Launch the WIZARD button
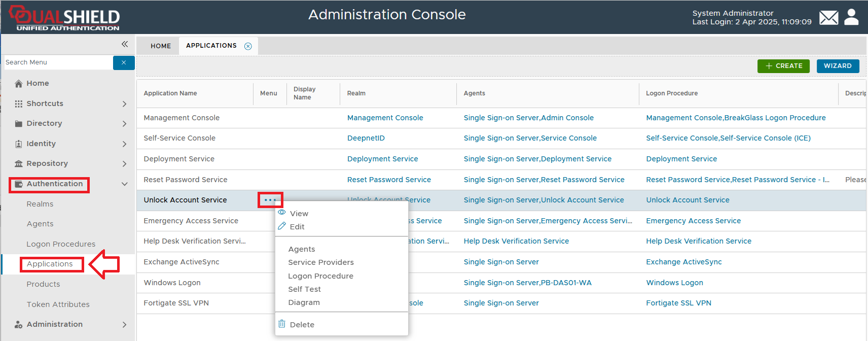The height and width of the screenshot is (341, 868). tap(838, 66)
